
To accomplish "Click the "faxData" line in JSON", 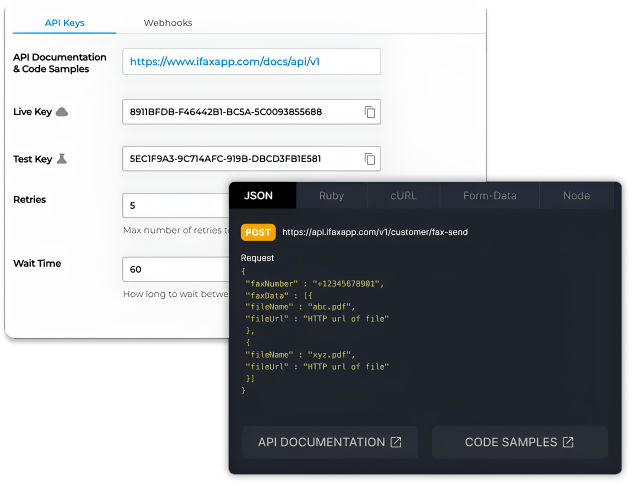I will [279, 295].
